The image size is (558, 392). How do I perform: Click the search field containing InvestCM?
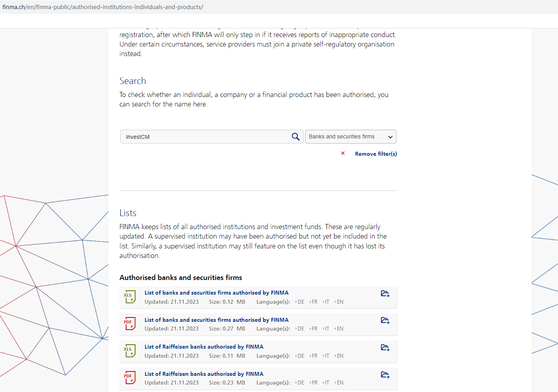tap(205, 137)
